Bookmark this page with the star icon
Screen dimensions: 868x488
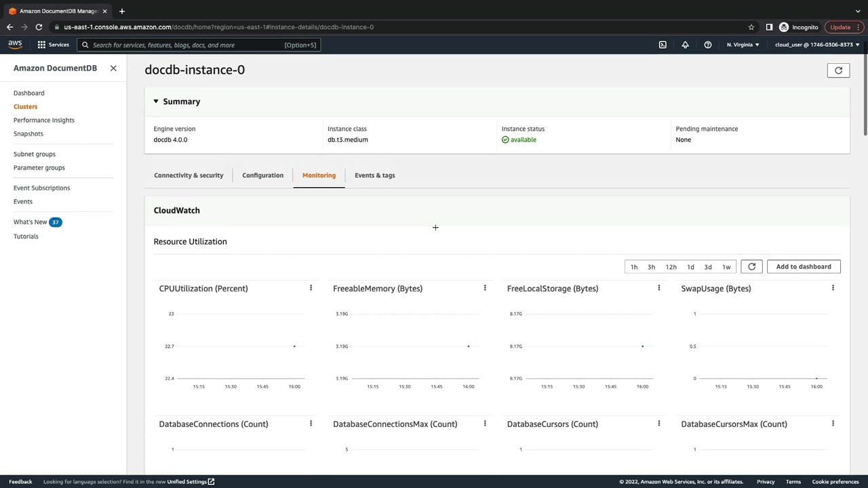751,27
